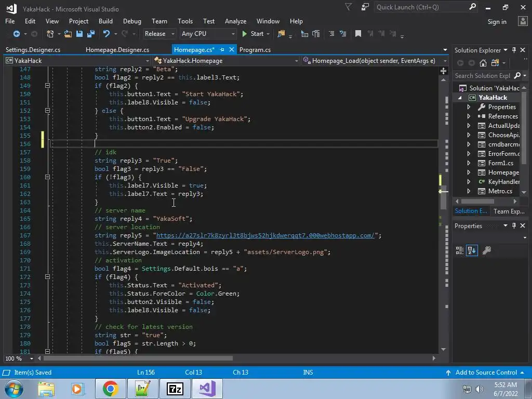Open the Analyze menu
Screen dimensions: 532x399
(235, 21)
